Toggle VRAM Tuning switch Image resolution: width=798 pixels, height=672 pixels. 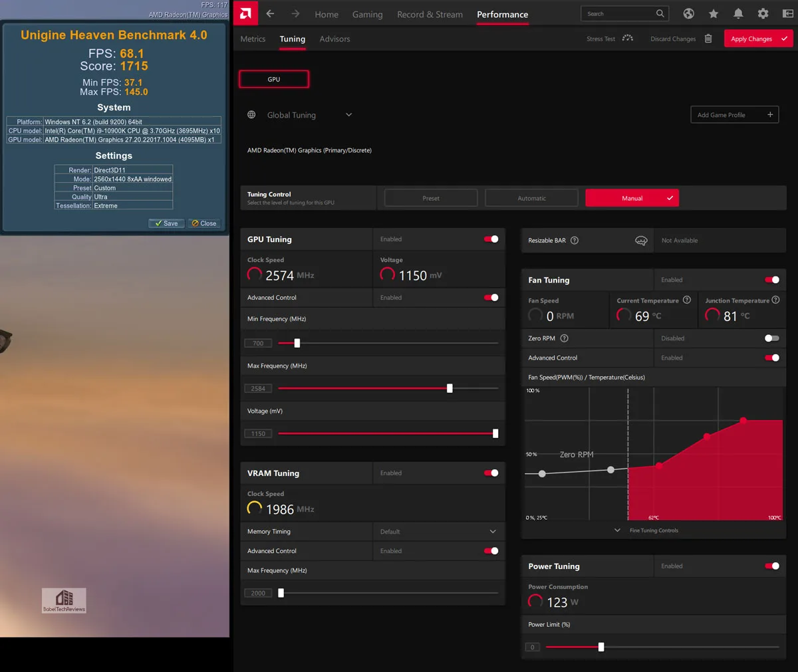[491, 473]
